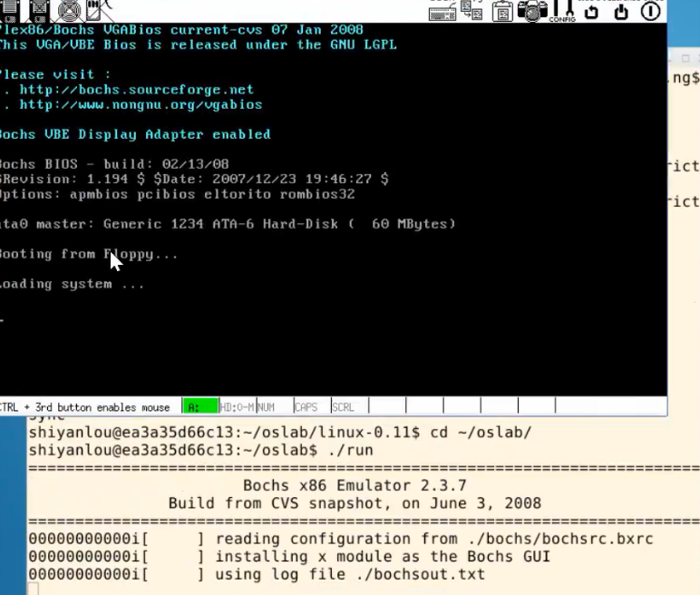Click 'using log file ./bochsout.txt' line
Screen dimensions: 700x595
[x=257, y=574]
